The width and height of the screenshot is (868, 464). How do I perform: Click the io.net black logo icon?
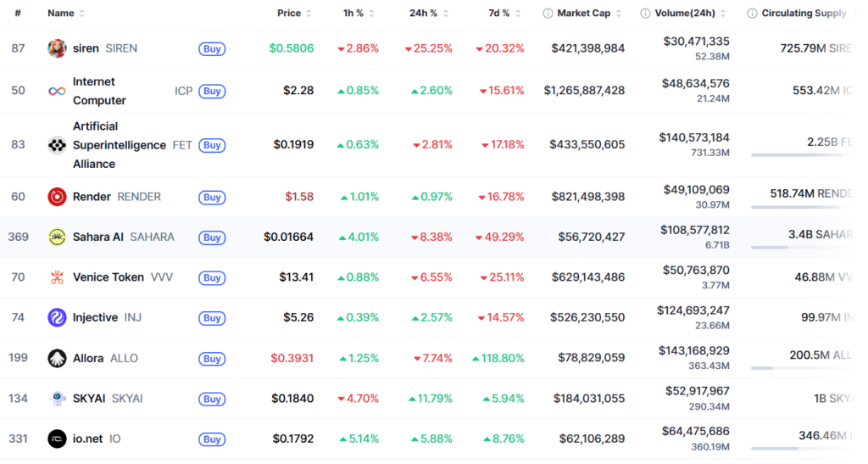coord(57,439)
